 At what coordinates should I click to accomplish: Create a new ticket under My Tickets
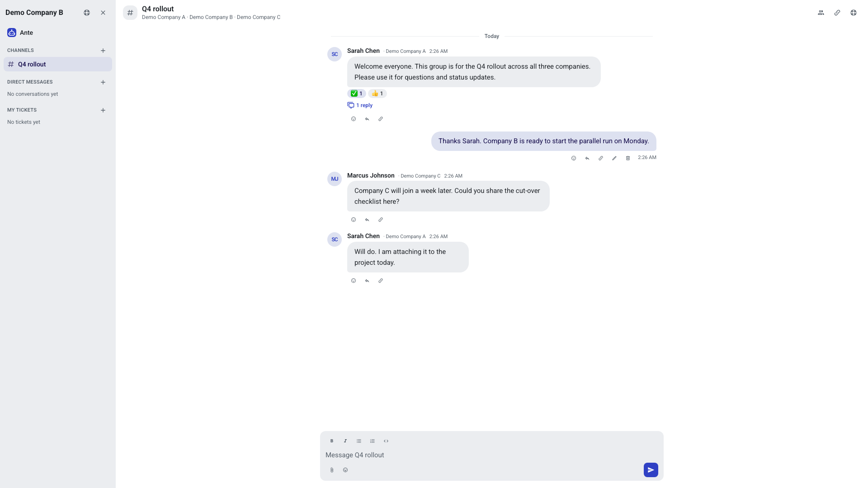(103, 110)
